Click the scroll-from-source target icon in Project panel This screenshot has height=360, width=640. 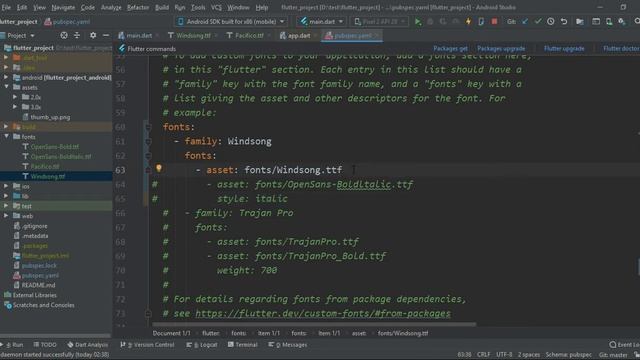[x=64, y=36]
